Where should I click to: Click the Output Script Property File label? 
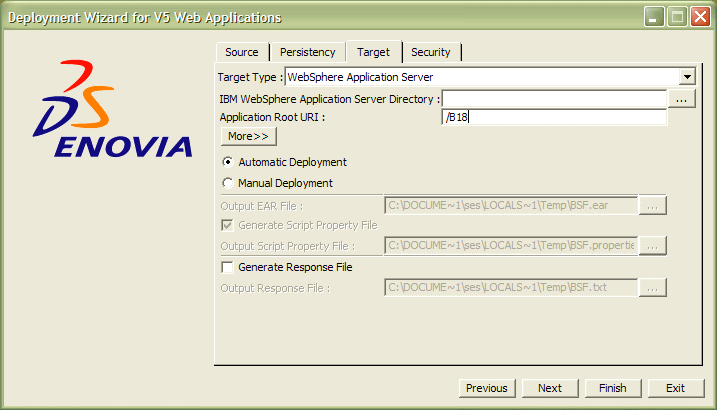[x=288, y=246]
